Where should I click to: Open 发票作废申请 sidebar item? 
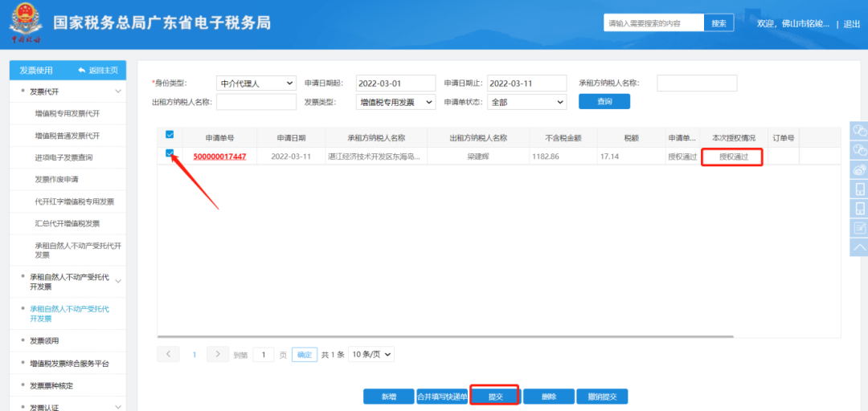point(56,180)
